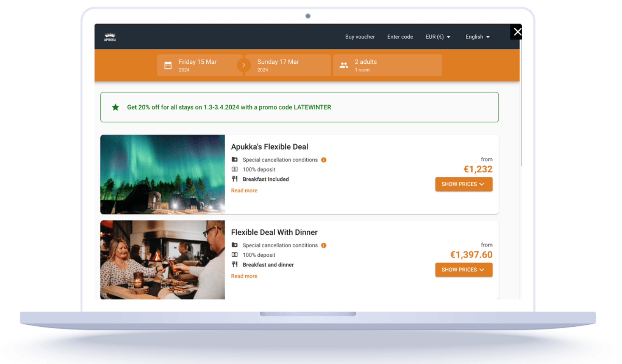Select the Friday 15 Mar check-in date field

click(x=199, y=65)
